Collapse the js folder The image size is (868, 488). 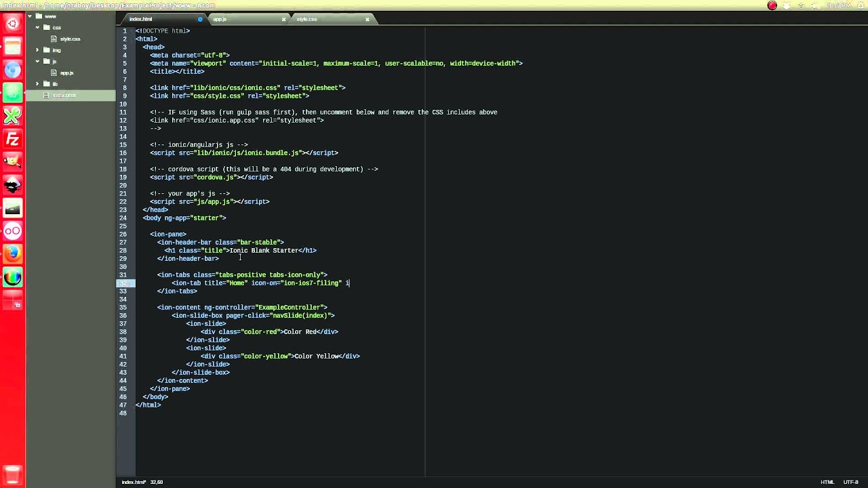(37, 62)
